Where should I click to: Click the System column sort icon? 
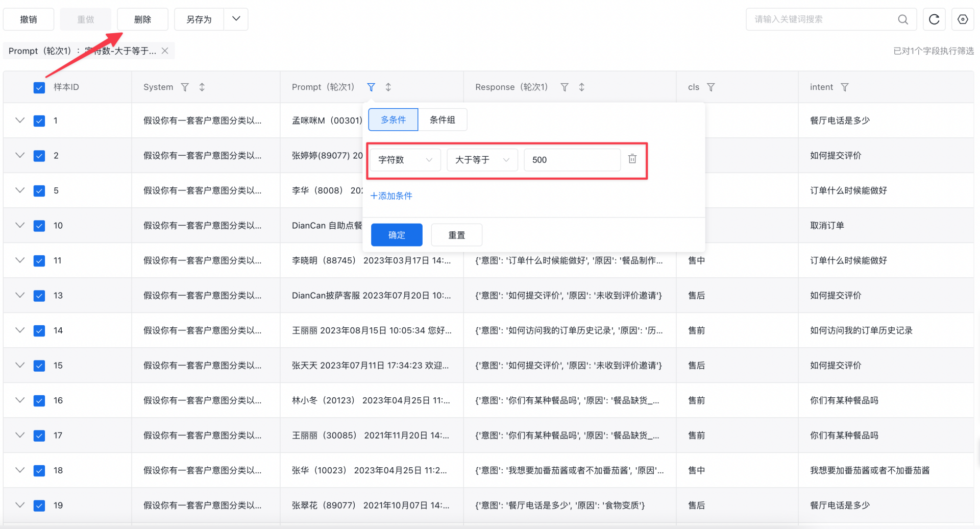pos(202,87)
